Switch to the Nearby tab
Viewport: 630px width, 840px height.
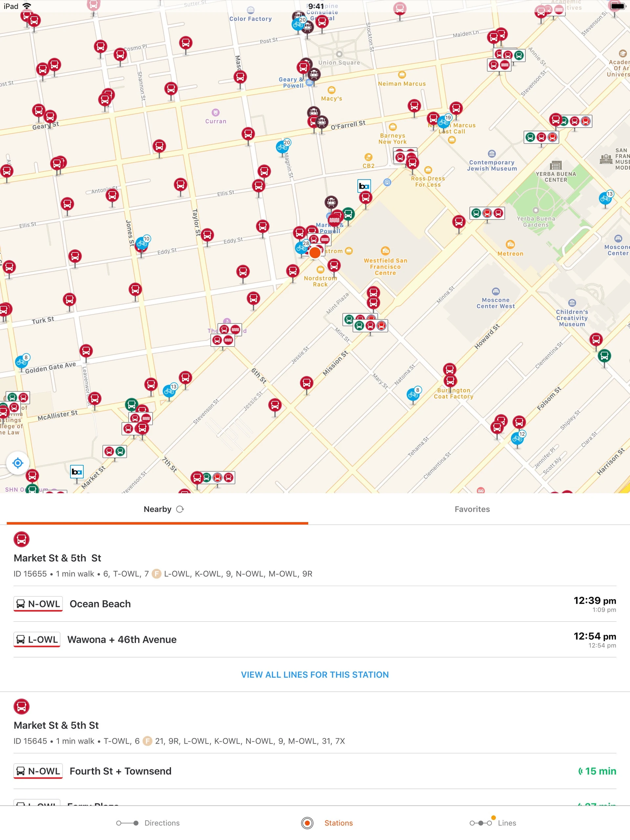(x=157, y=509)
